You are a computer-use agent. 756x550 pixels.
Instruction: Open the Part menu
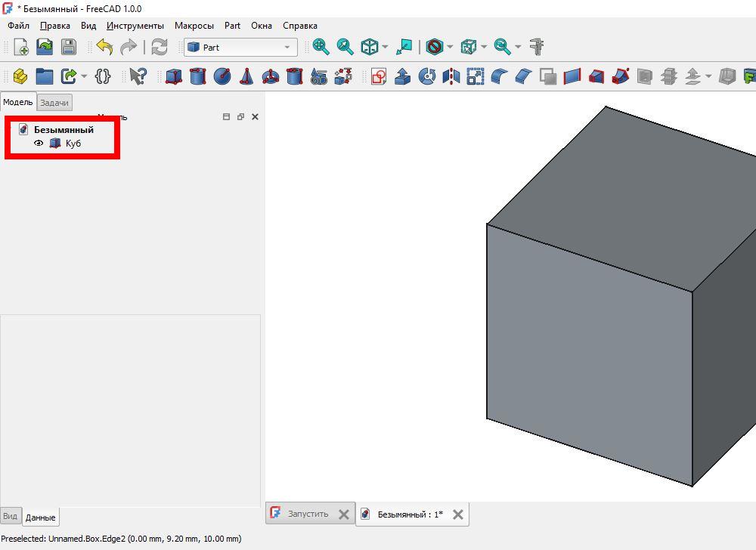232,26
